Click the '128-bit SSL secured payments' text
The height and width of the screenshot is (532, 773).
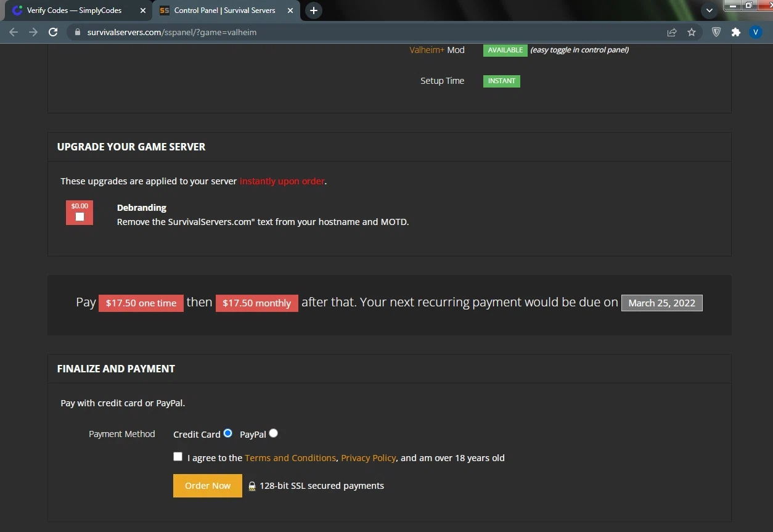click(x=322, y=486)
